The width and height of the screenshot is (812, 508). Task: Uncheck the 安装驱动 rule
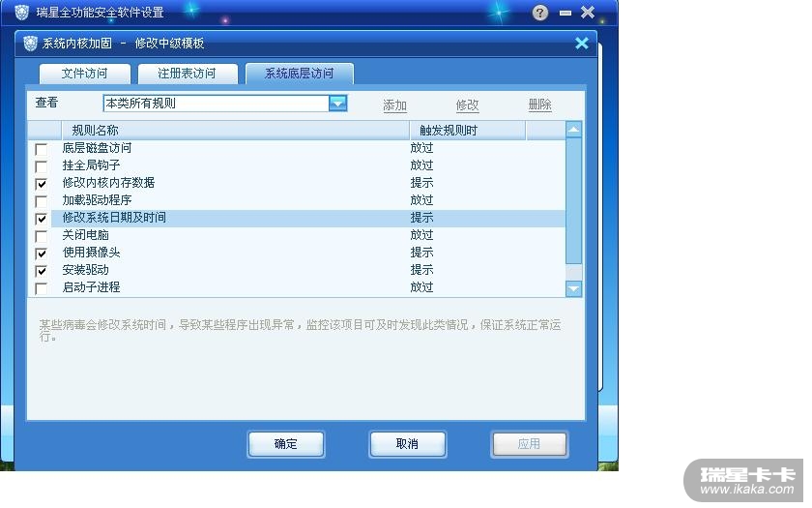pyautogui.click(x=41, y=271)
